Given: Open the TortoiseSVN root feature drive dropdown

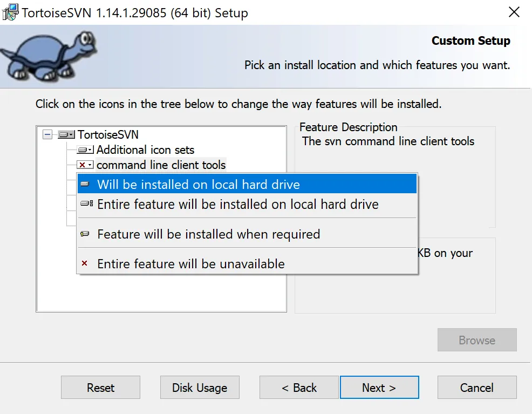Looking at the screenshot, I should point(66,134).
